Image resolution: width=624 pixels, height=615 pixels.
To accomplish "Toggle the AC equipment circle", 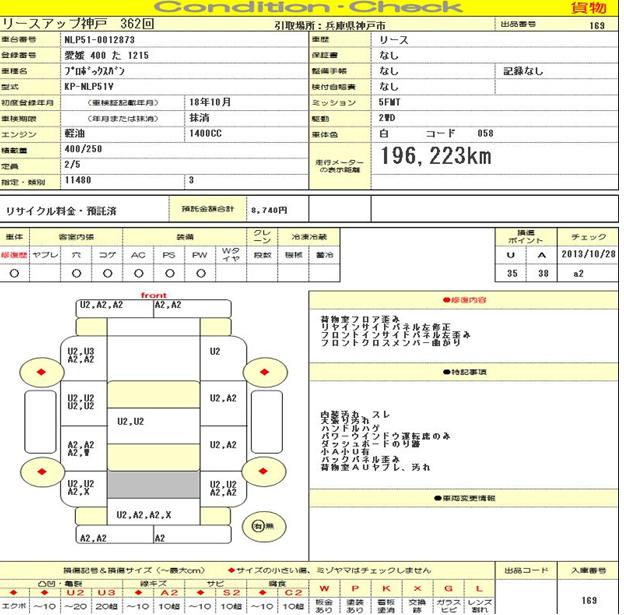I will point(138,271).
